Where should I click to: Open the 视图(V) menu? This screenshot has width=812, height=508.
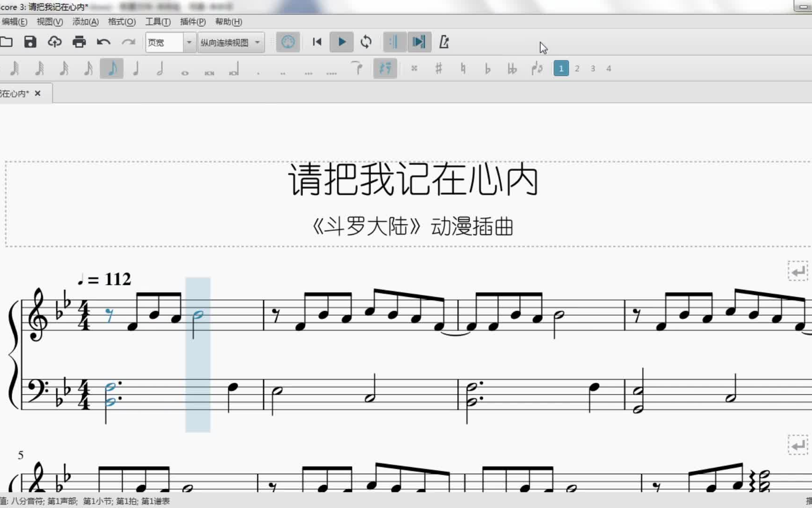point(50,22)
